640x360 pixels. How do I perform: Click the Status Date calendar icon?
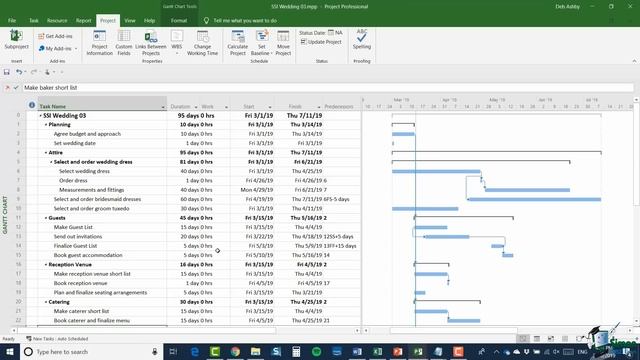(x=331, y=32)
